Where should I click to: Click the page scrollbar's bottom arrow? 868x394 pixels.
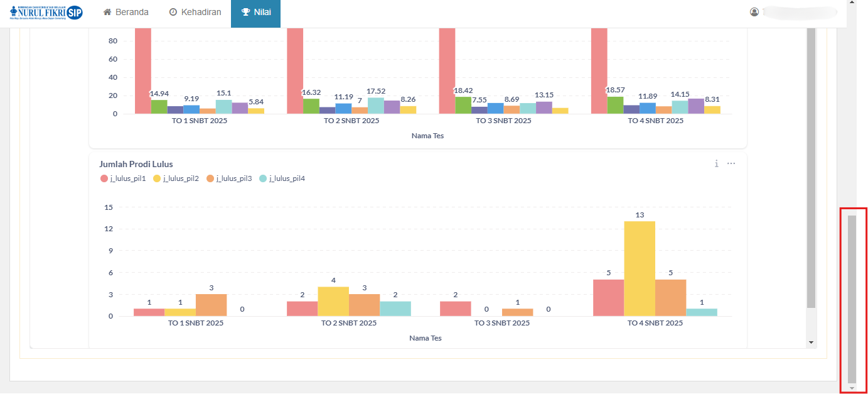pyautogui.click(x=852, y=388)
